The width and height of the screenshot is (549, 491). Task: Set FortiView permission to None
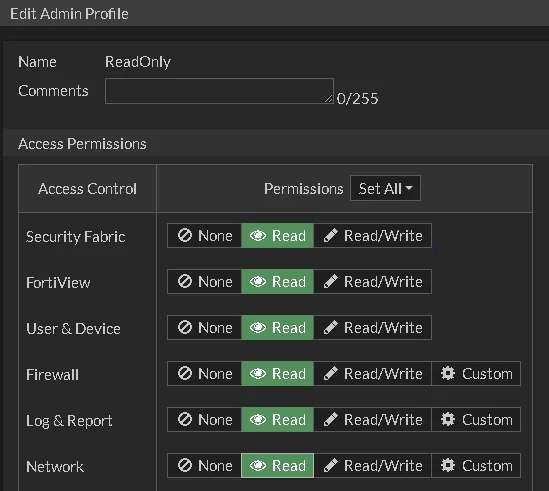(x=204, y=282)
